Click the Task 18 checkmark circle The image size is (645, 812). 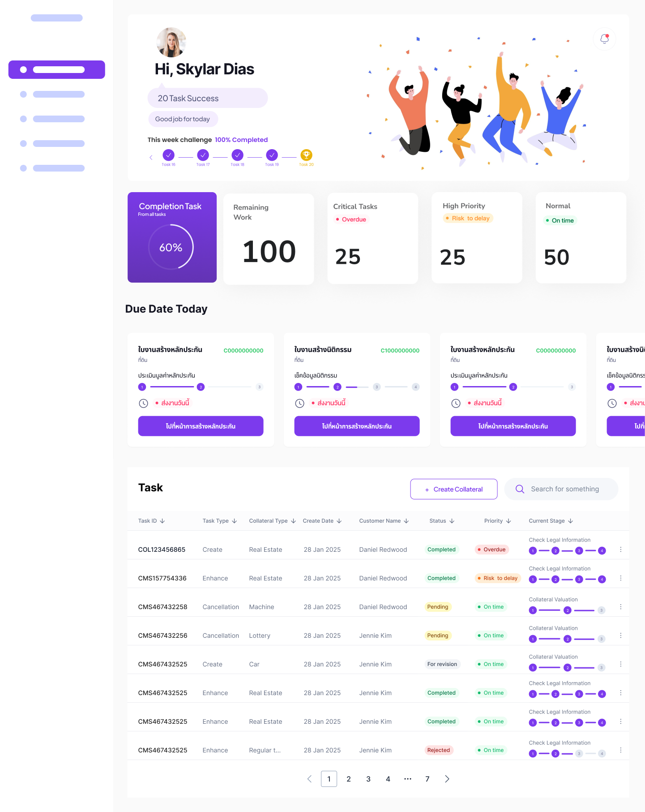[238, 155]
